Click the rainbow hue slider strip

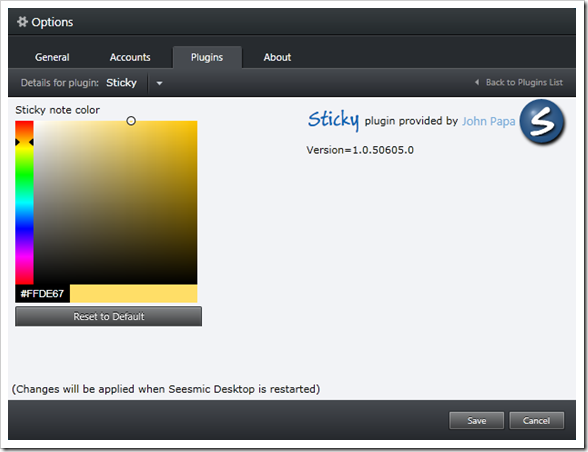pos(24,203)
